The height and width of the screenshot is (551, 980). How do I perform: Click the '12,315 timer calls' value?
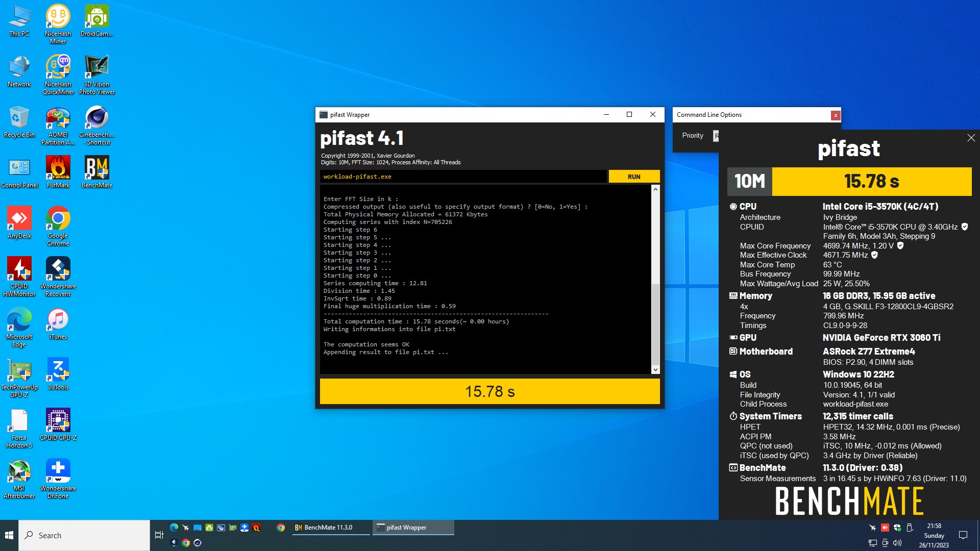[858, 416]
